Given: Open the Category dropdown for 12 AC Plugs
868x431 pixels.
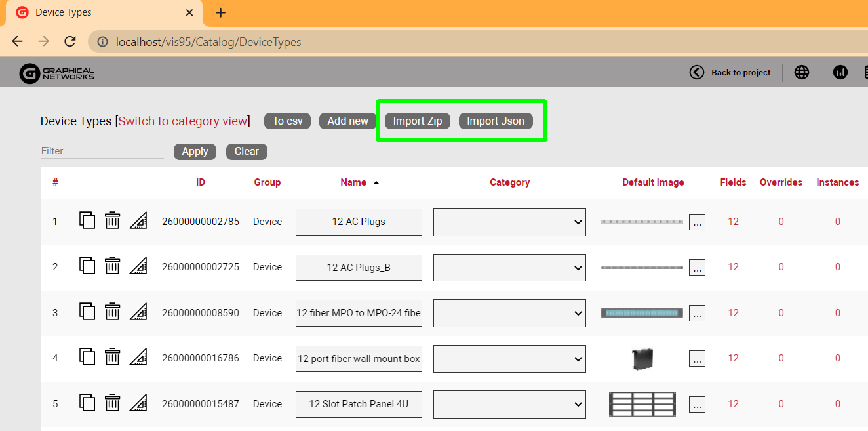Looking at the screenshot, I should coord(509,222).
